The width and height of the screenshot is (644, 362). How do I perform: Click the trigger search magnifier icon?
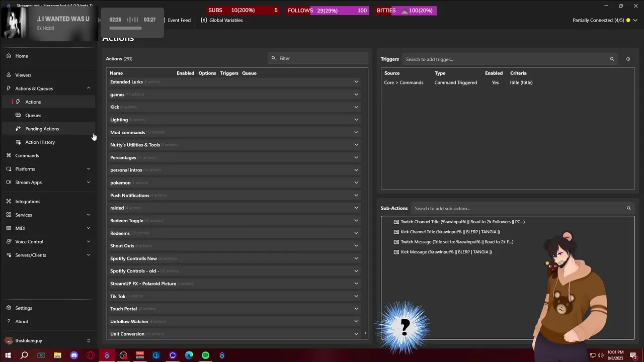pyautogui.click(x=612, y=59)
